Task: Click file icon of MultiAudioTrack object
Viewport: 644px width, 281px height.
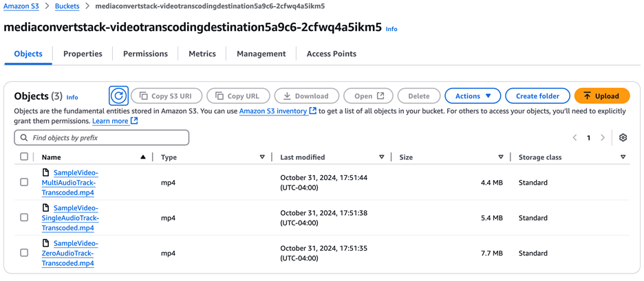Action: pos(46,172)
